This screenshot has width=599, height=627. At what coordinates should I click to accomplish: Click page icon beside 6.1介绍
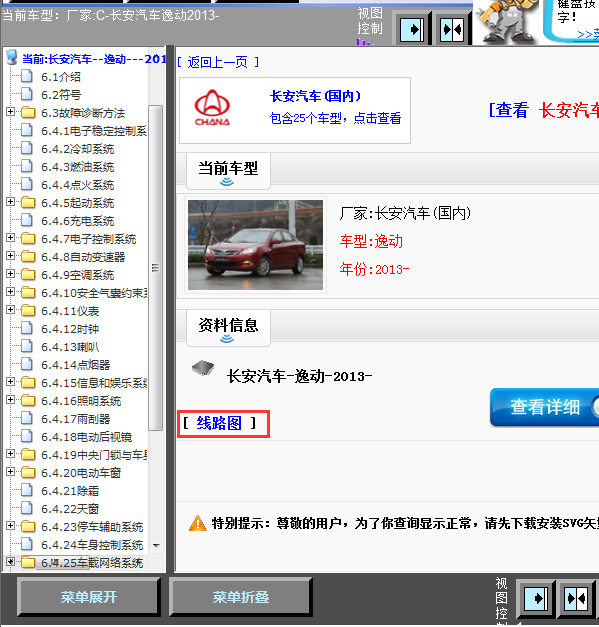tap(27, 76)
